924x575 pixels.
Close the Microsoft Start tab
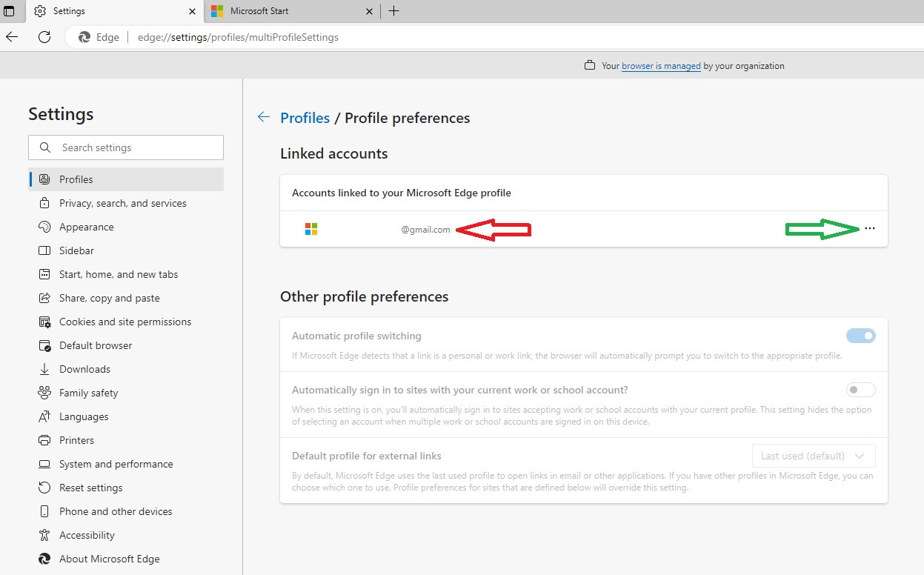point(370,11)
